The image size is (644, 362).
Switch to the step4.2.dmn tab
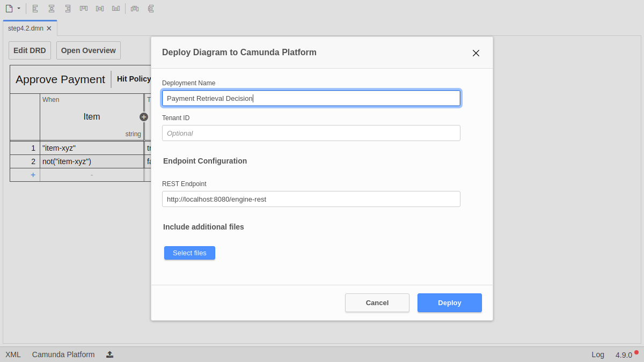point(25,28)
